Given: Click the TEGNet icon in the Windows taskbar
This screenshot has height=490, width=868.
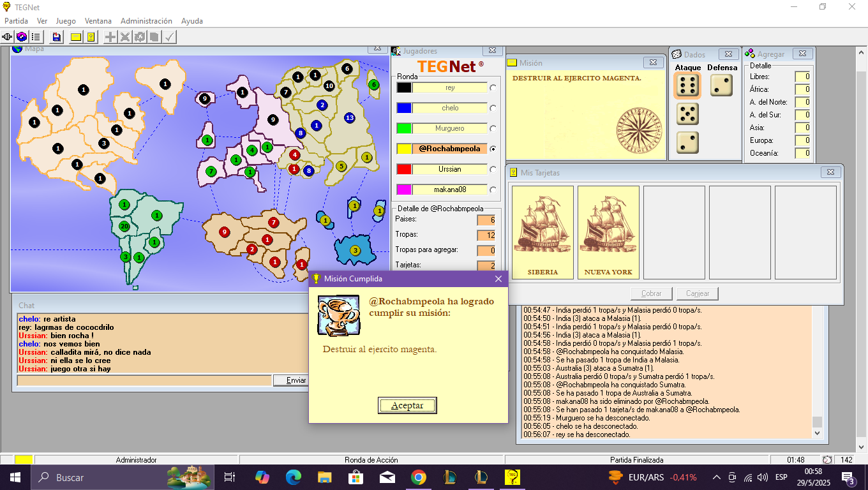Looking at the screenshot, I should [511, 477].
